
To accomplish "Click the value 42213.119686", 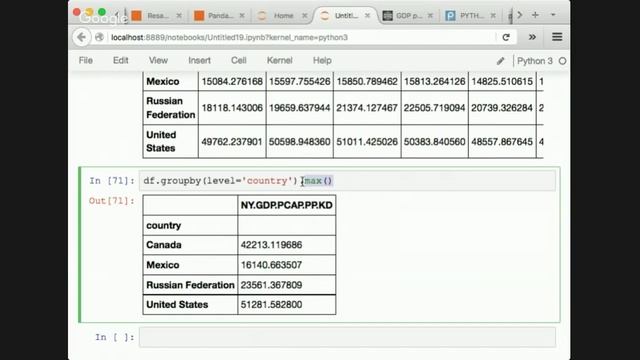I will pos(271,245).
